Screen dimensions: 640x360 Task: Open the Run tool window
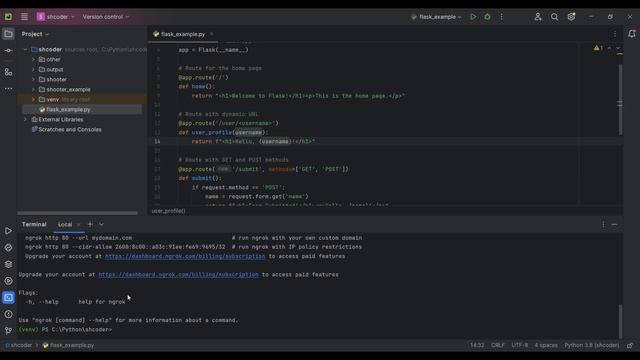click(8, 231)
